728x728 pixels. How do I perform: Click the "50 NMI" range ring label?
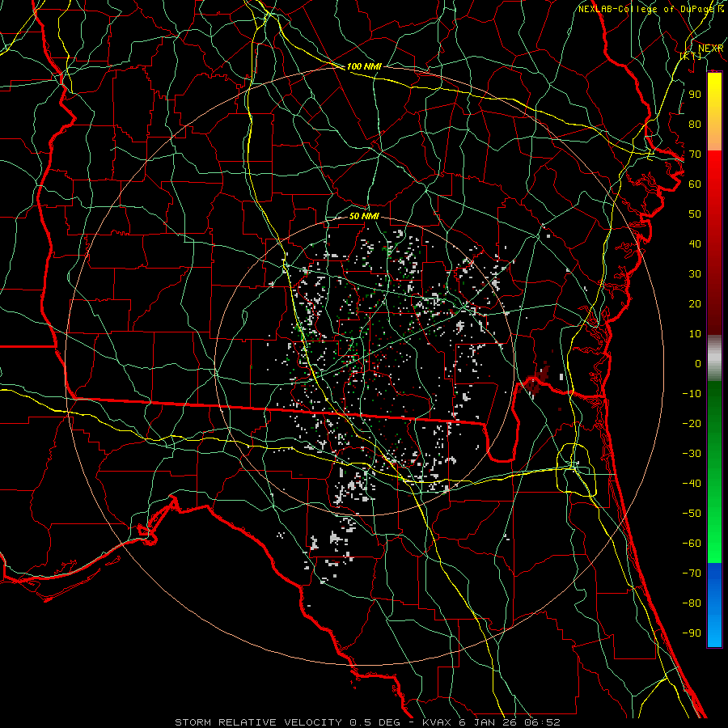coord(364,216)
